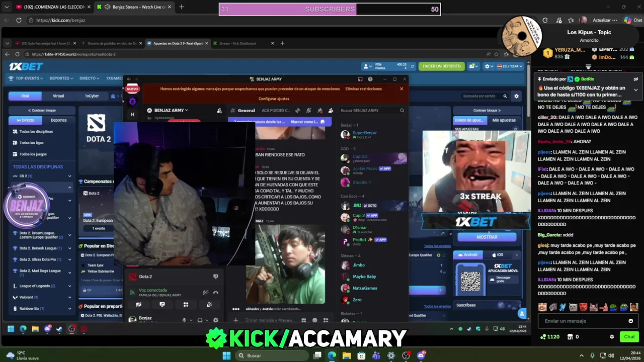Open Discord help icon

(x=370, y=79)
